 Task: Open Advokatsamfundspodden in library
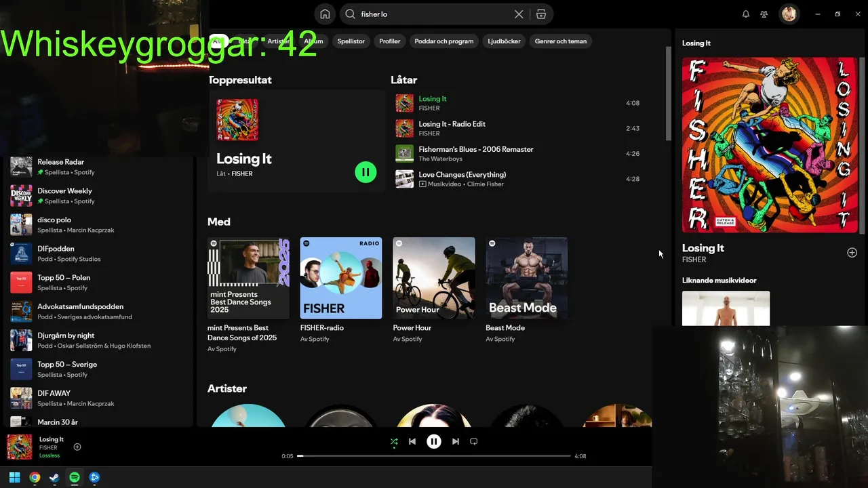tap(98, 311)
